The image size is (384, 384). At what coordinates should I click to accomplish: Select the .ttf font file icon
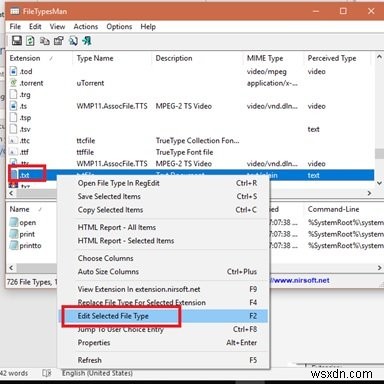(x=13, y=152)
